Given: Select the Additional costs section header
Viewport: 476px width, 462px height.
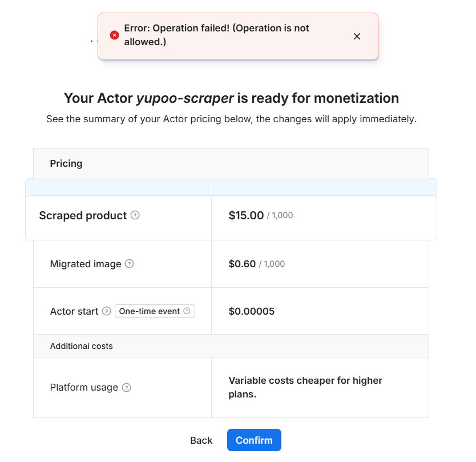Looking at the screenshot, I should click(81, 346).
